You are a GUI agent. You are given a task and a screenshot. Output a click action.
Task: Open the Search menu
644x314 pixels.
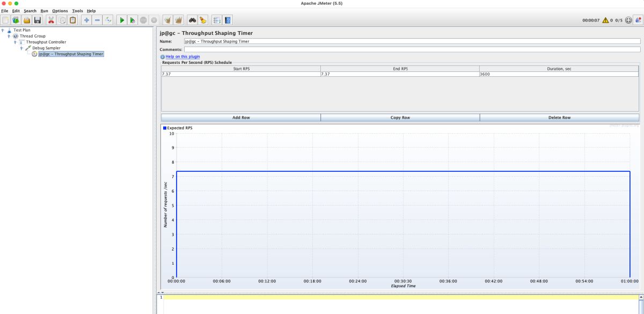(30, 11)
